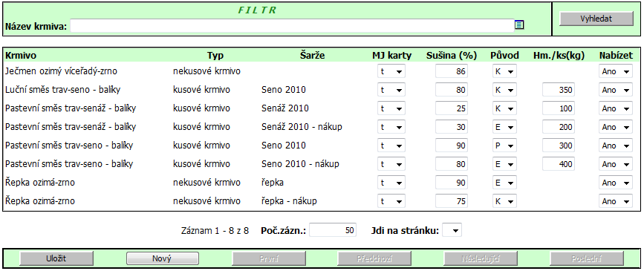
Task: Open Původ dropdown for Luční směs trav-seno
Action: pos(505,90)
